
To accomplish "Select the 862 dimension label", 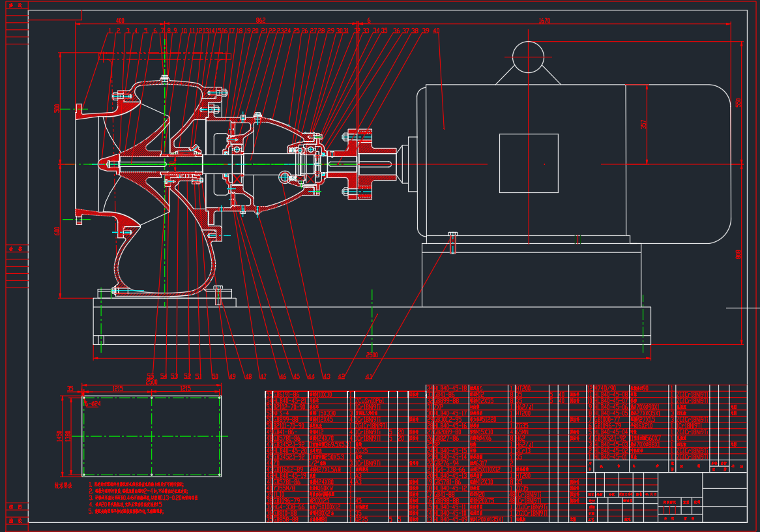I will 261,21.
